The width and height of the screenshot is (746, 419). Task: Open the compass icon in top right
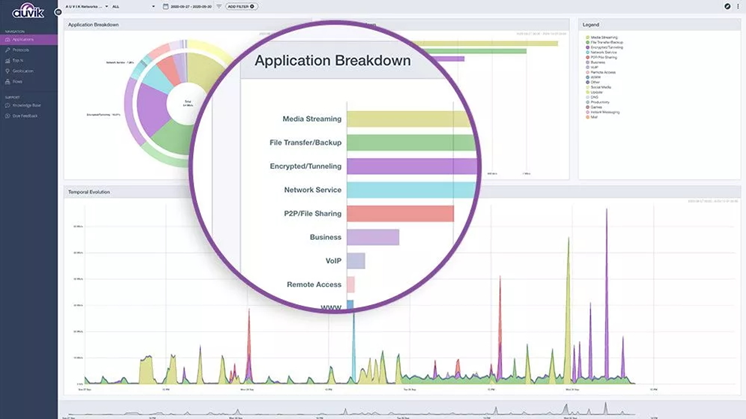point(727,6)
